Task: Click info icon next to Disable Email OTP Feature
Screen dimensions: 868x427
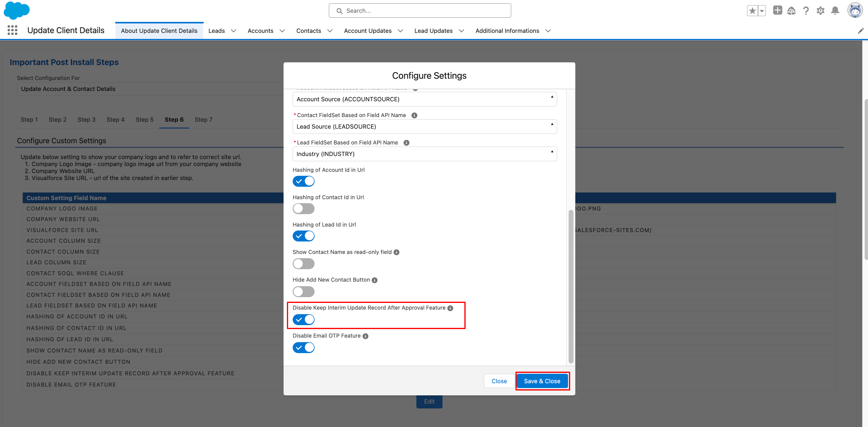Action: point(365,336)
